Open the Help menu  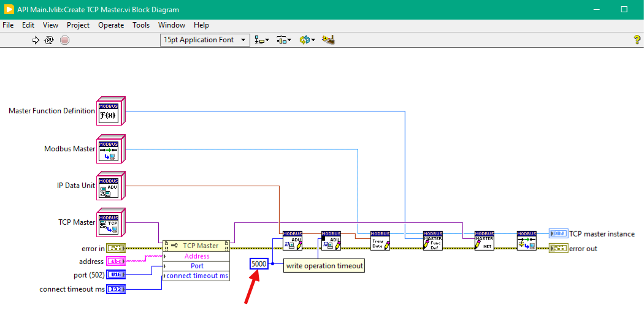(201, 25)
